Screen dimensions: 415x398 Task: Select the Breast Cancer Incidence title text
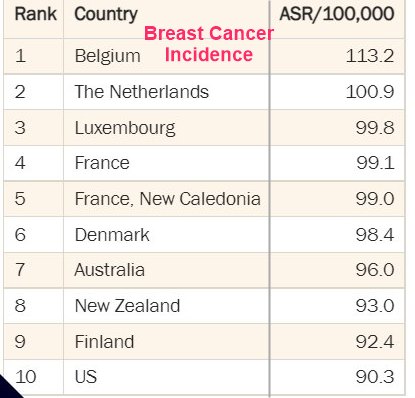(209, 44)
